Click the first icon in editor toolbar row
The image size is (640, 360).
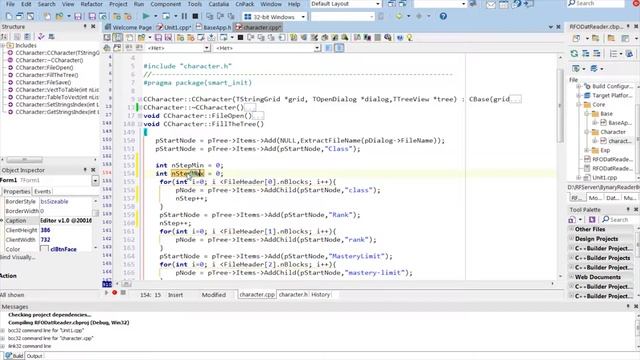107,38
